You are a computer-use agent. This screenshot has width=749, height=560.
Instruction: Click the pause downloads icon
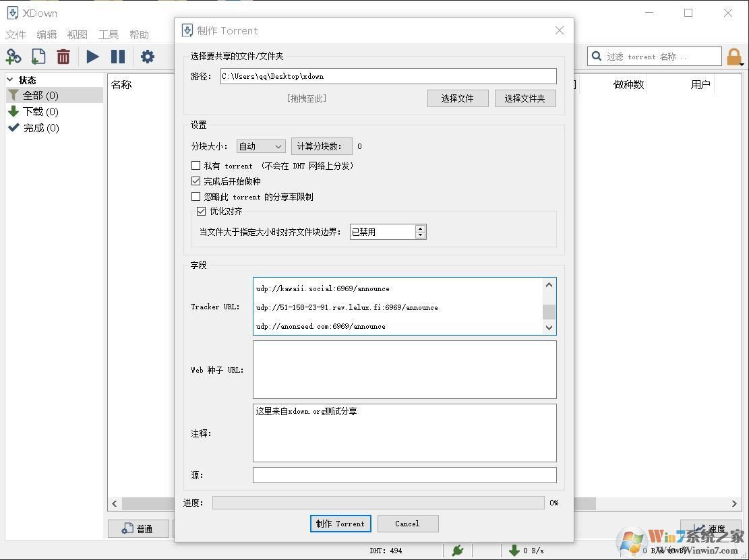118,57
